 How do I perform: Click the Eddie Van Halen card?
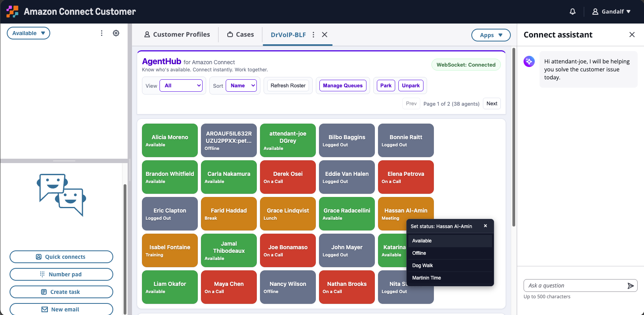(x=347, y=177)
